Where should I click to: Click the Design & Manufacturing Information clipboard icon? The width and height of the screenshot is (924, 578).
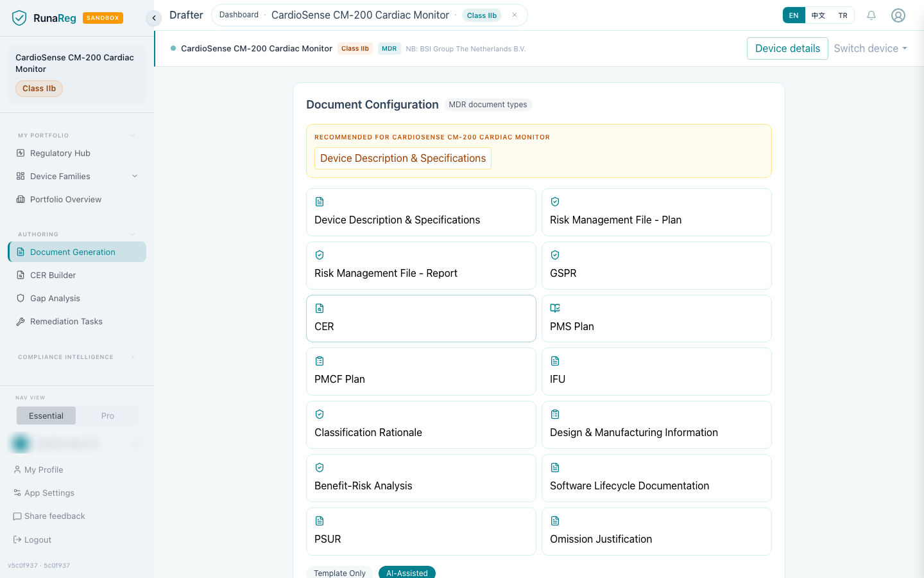555,414
